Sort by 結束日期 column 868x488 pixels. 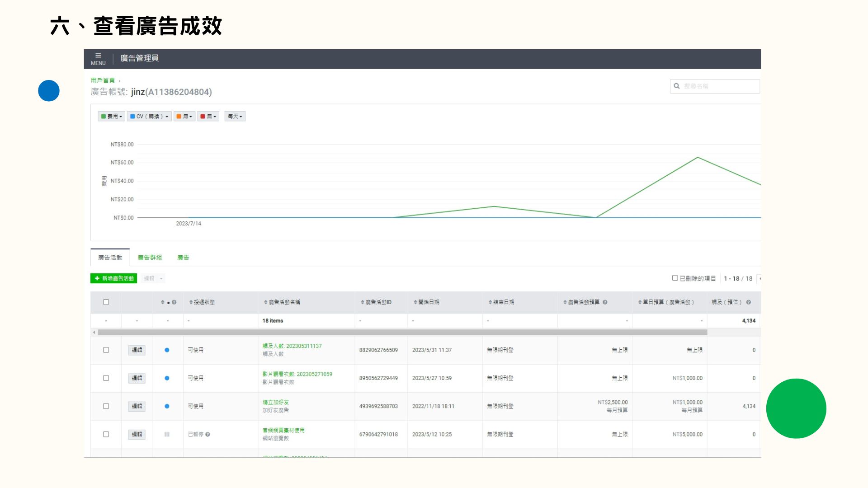point(501,302)
